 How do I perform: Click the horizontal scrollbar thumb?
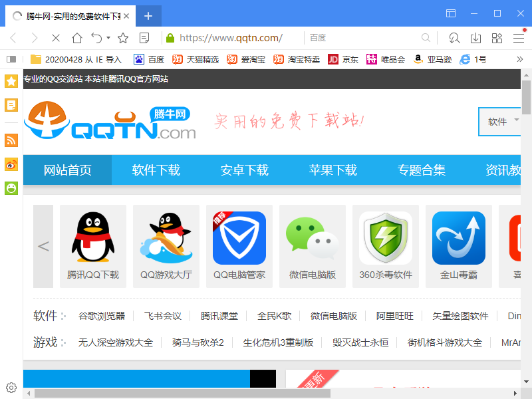(x=182, y=393)
